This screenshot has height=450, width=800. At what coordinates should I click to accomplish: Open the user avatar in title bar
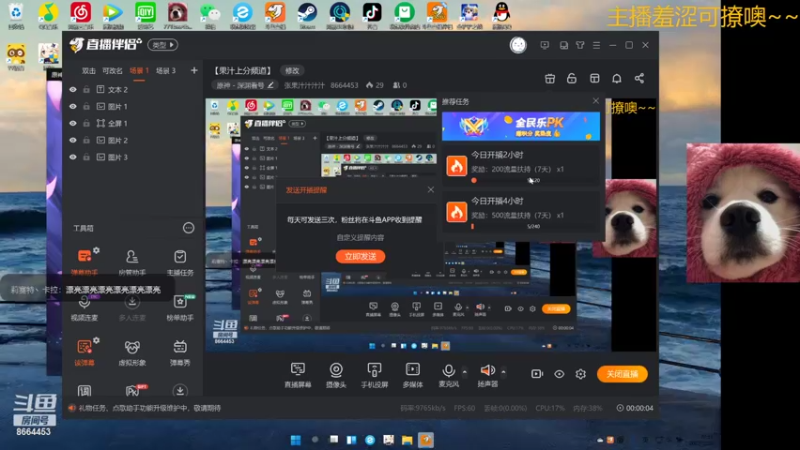(x=518, y=45)
